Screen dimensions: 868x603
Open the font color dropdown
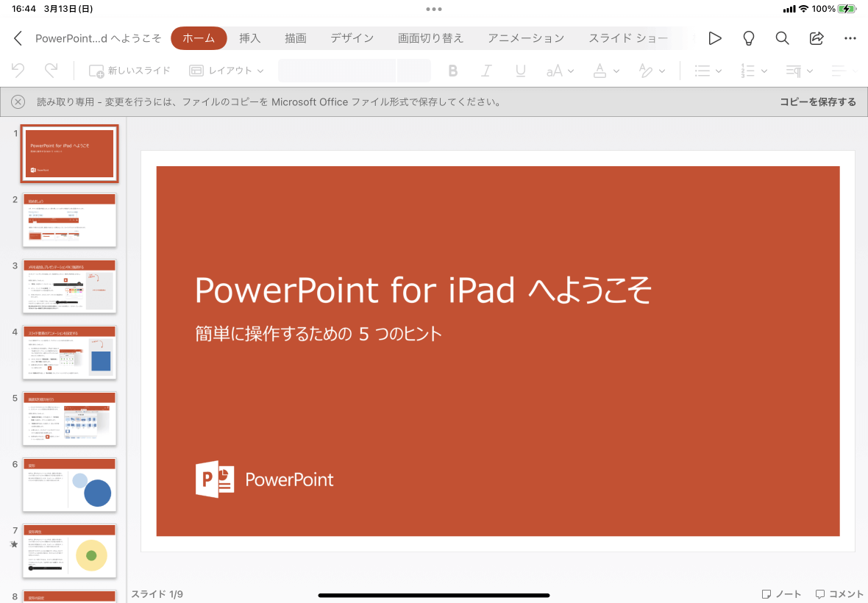click(606, 71)
